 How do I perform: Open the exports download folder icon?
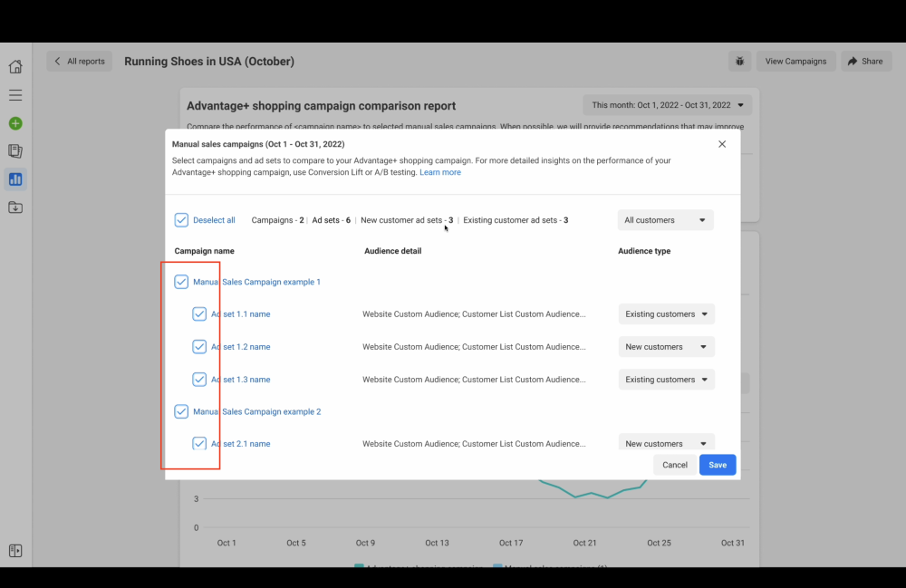pyautogui.click(x=15, y=207)
